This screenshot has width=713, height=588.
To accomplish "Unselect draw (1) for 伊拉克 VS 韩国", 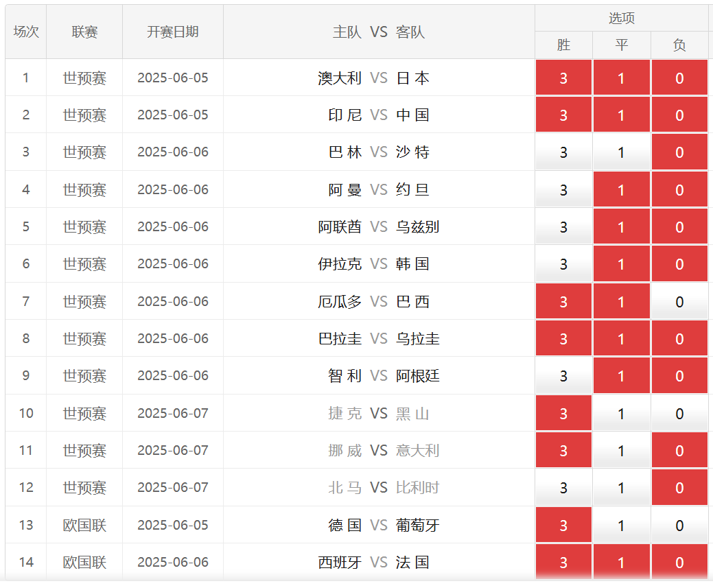I will [x=621, y=264].
